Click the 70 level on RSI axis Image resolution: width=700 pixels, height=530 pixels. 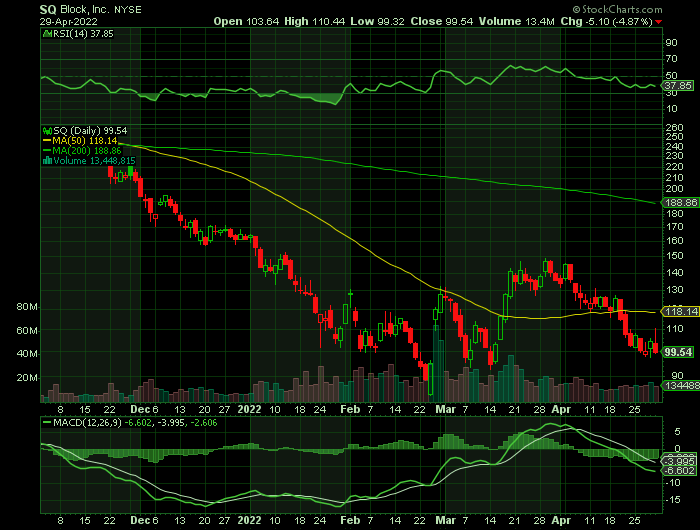pos(671,59)
